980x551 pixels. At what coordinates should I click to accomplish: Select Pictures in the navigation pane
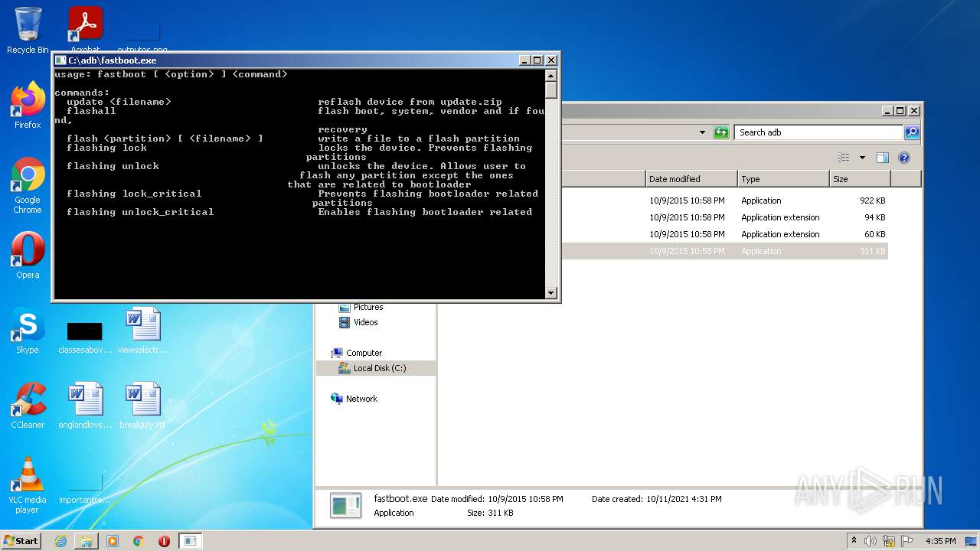[x=368, y=307]
